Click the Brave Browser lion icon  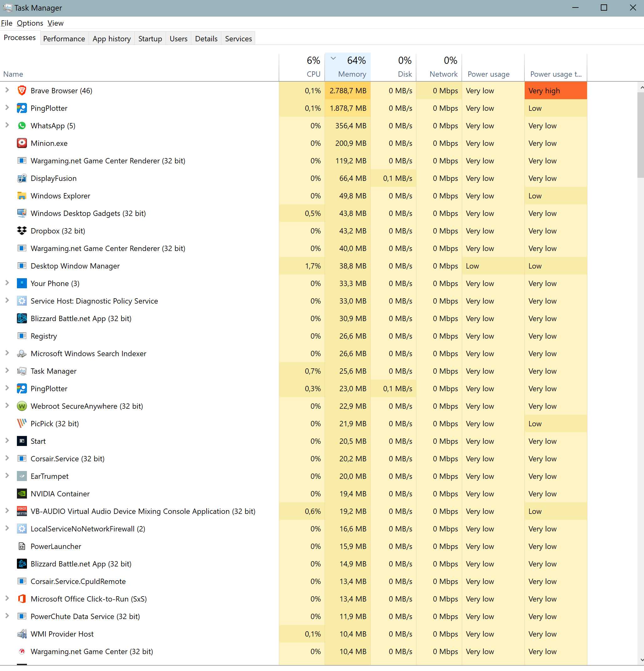point(22,91)
